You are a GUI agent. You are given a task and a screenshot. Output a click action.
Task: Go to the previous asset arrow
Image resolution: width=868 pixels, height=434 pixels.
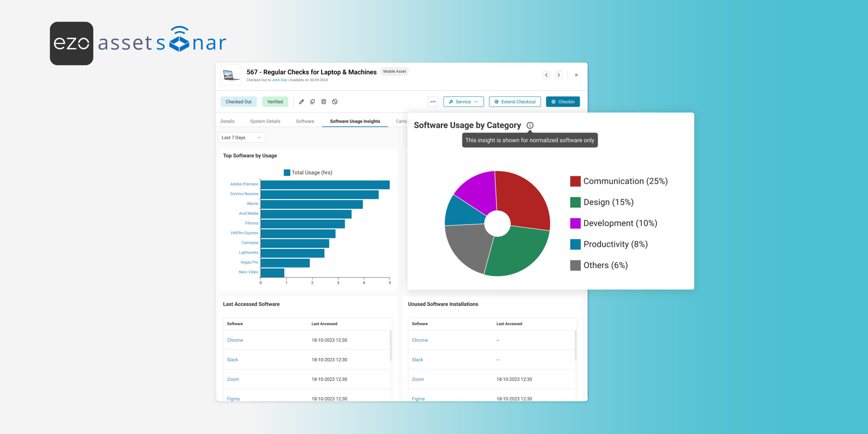coord(546,75)
